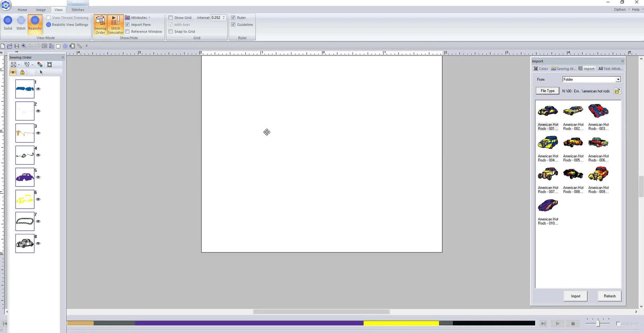This screenshot has width=644, height=333.
Task: Click the simulator stop button
Action: coord(573,323)
